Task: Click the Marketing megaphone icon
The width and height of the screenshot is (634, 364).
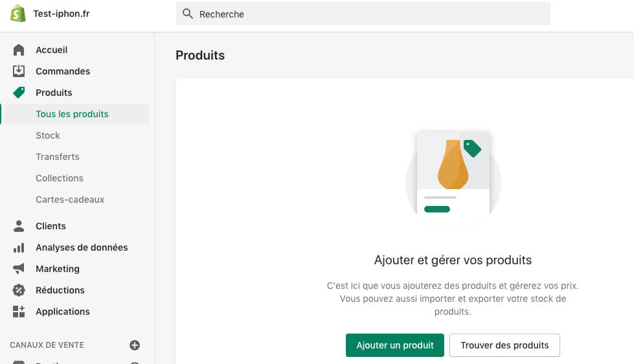Action: (19, 269)
